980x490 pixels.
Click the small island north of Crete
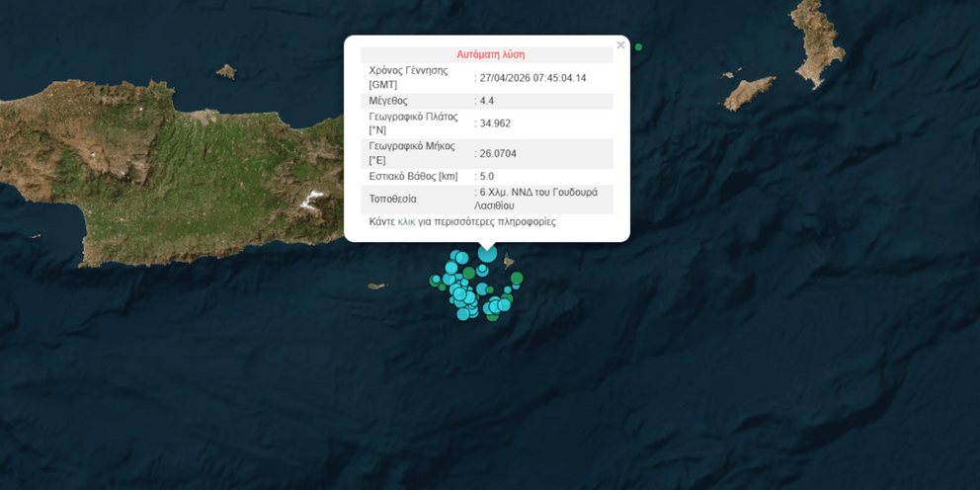(x=226, y=71)
